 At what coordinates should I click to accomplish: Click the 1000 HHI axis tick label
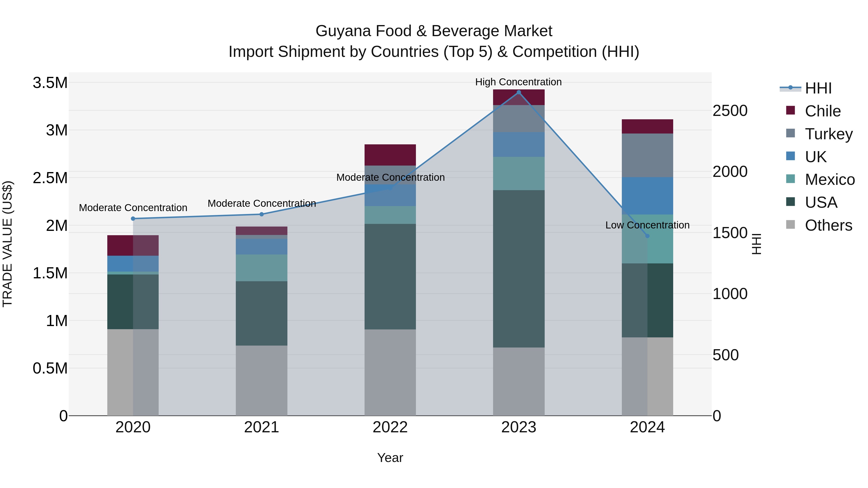[730, 294]
